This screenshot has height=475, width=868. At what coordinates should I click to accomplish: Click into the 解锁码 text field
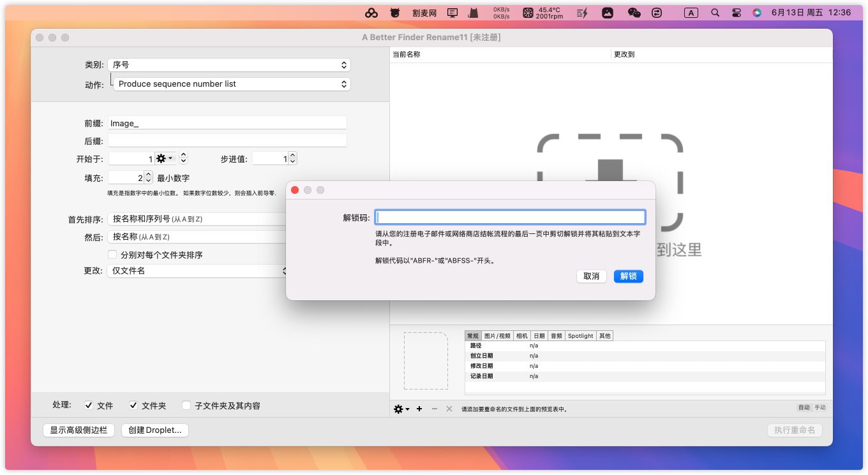click(x=510, y=217)
